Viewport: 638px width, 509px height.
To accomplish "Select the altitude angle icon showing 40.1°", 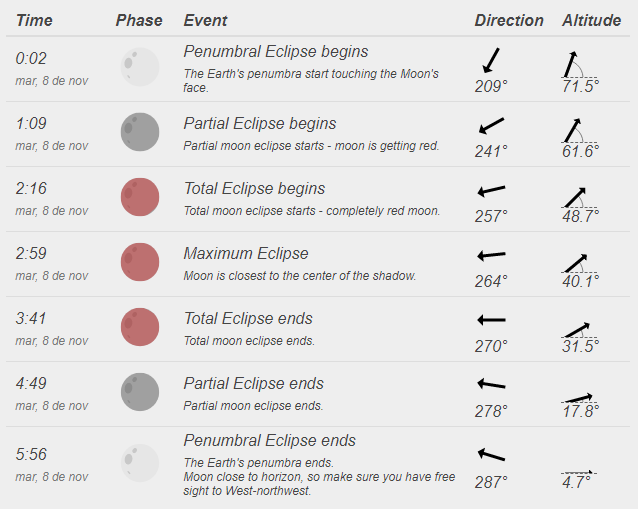I will pyautogui.click(x=576, y=262).
